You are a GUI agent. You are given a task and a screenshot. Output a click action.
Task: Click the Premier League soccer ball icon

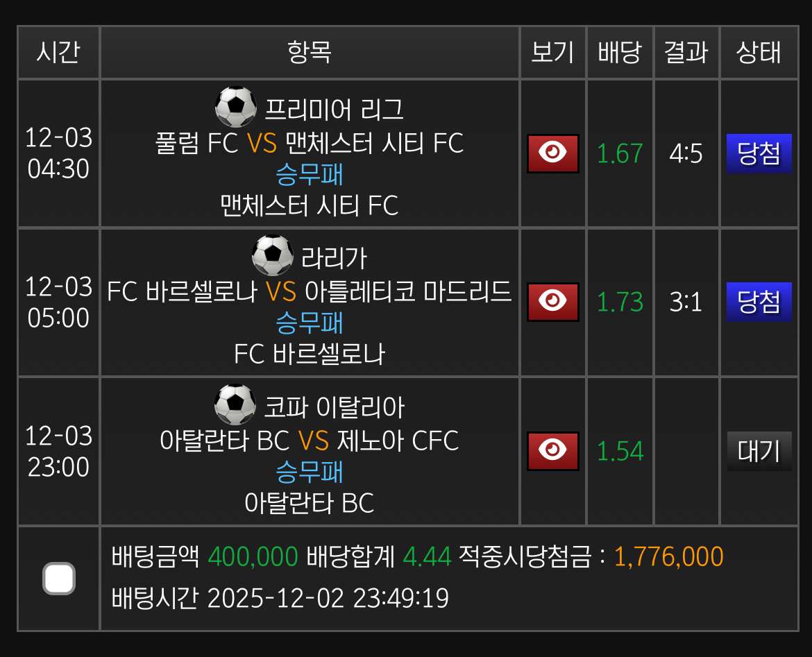[236, 107]
